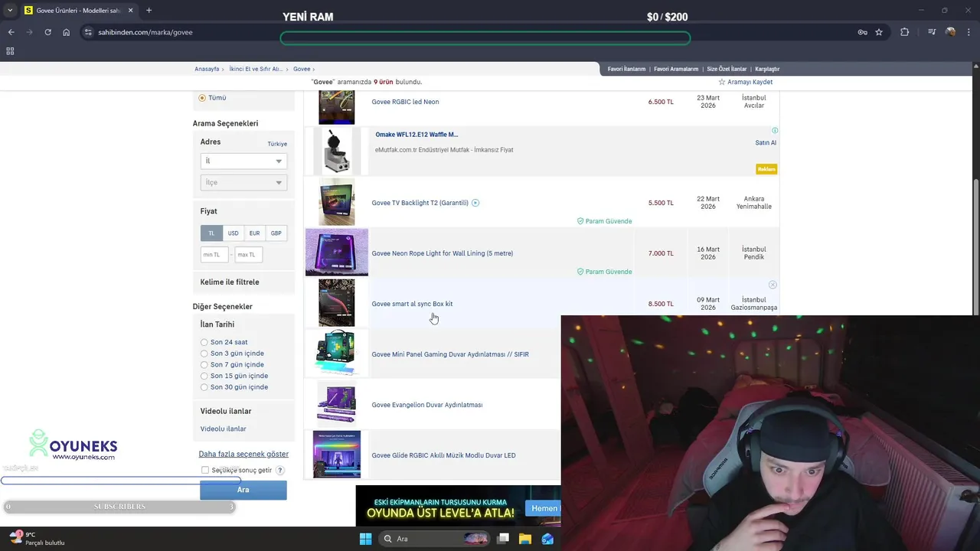The width and height of the screenshot is (980, 551).
Task: Open Favori Aramalarım menu item
Action: 676,69
